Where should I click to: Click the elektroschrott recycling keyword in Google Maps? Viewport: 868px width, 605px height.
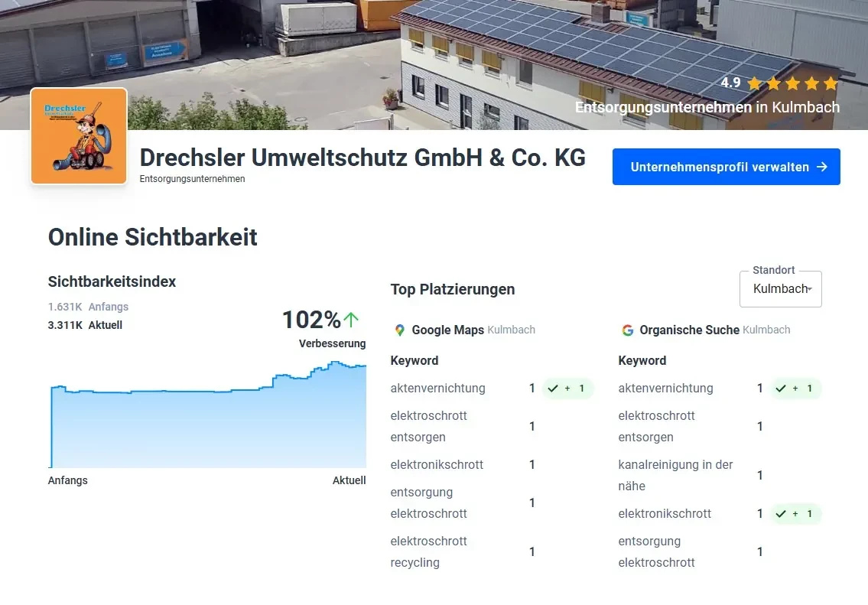click(428, 551)
